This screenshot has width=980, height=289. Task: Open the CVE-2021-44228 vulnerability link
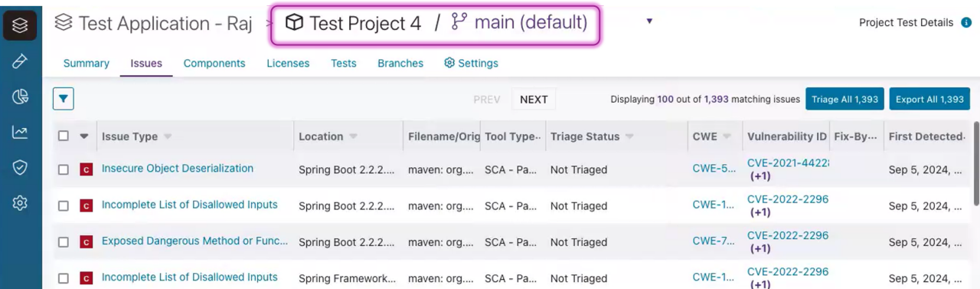tap(788, 163)
